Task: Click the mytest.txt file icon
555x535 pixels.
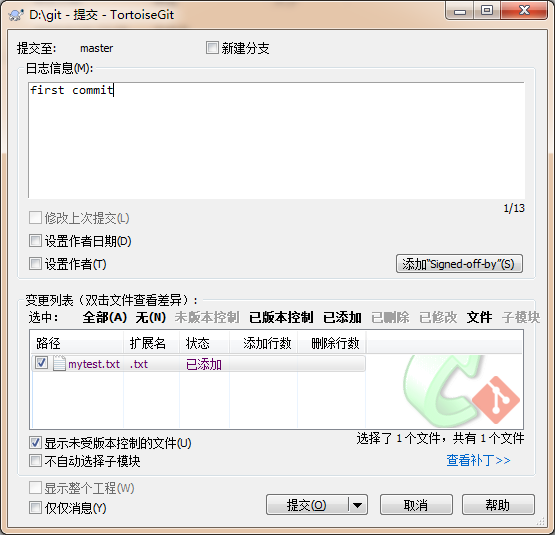Action: point(59,363)
